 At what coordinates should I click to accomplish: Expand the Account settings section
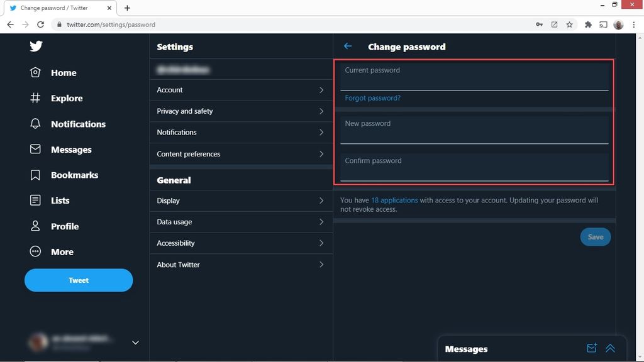(241, 90)
